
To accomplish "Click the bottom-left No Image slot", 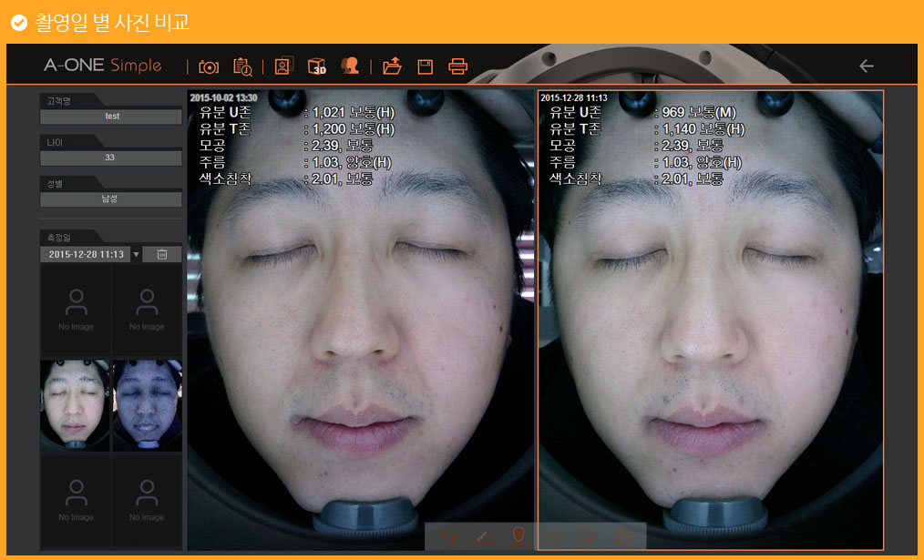I will pos(76,501).
